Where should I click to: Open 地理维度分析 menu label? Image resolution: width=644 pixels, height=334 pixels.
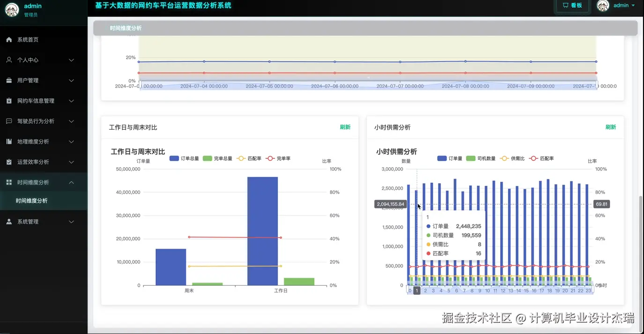33,141
